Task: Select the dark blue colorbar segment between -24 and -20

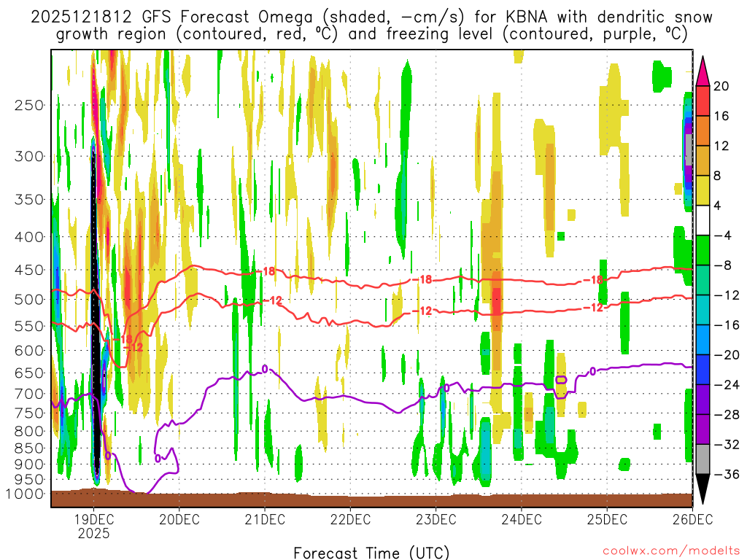Action: [703, 370]
